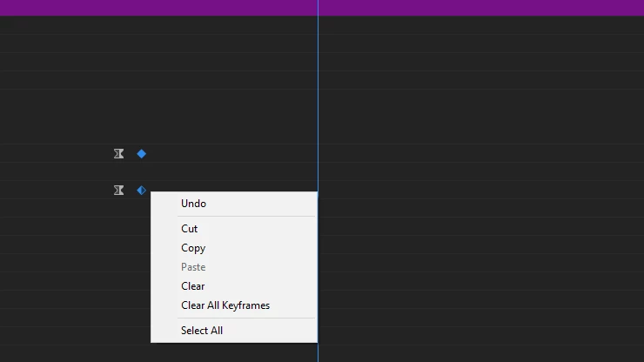
Task: Select Cut in the context menu
Action: tap(234, 229)
